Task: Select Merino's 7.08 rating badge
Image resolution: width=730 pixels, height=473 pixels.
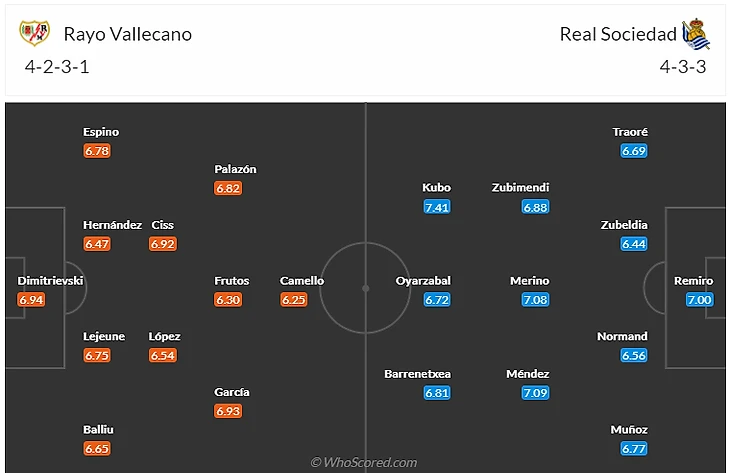Action: (x=535, y=300)
